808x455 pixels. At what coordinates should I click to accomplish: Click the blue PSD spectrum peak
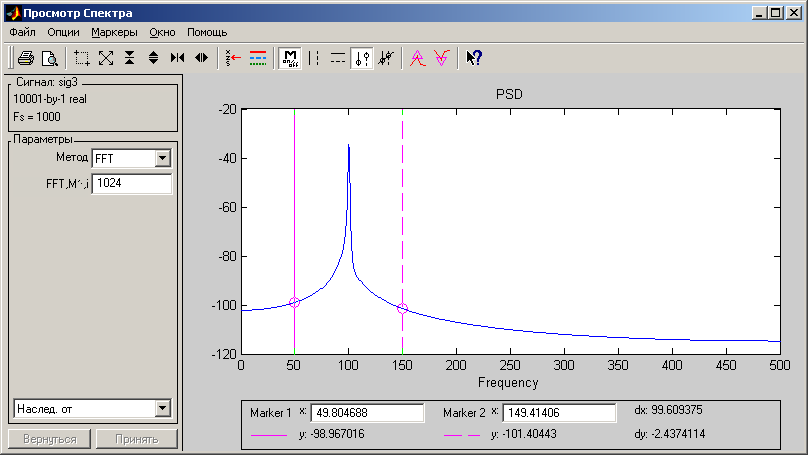click(349, 147)
